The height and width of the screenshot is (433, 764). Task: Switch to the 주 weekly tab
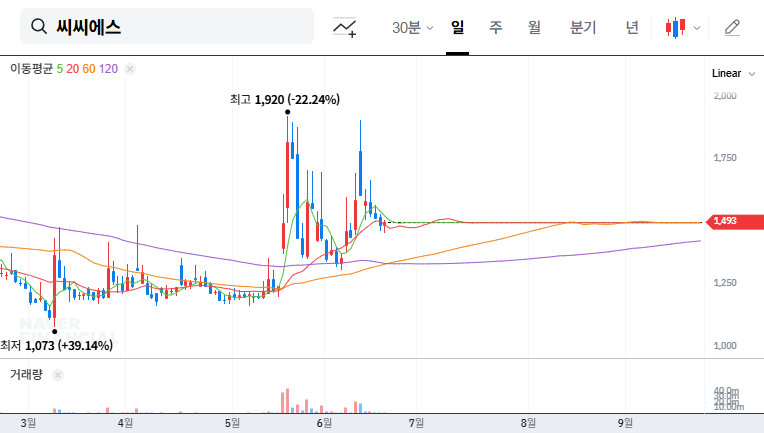pos(496,27)
